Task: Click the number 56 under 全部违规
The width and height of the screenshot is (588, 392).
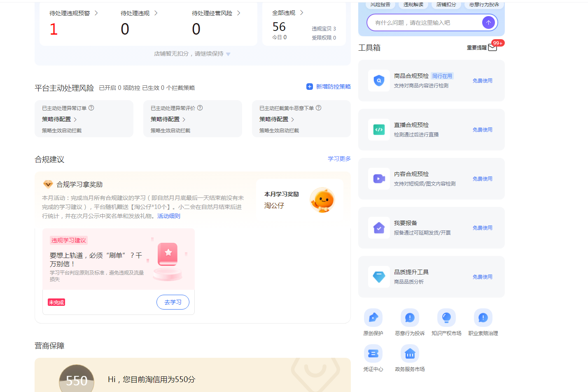Action: coord(279,27)
